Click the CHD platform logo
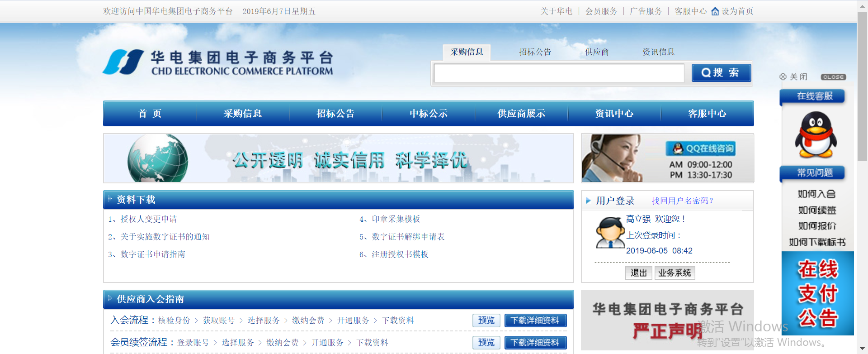The width and height of the screenshot is (868, 354). [x=123, y=62]
